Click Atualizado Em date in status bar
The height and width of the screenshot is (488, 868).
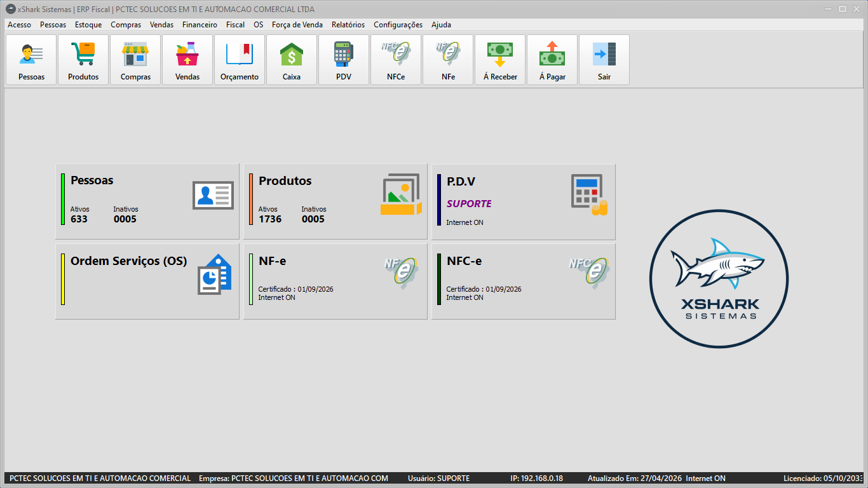pos(635,478)
